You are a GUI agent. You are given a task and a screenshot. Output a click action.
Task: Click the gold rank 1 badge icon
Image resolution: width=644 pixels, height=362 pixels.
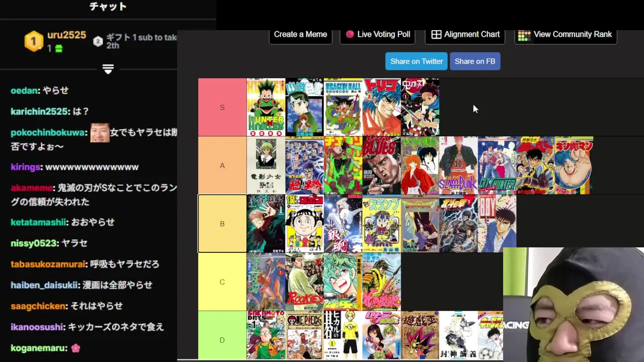coord(34,41)
